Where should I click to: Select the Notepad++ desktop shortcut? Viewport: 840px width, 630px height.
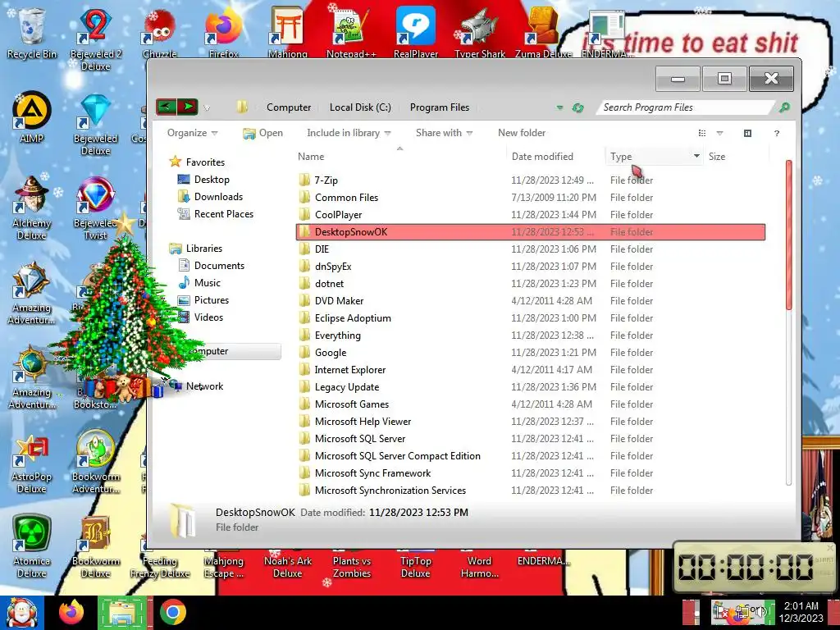(x=351, y=31)
